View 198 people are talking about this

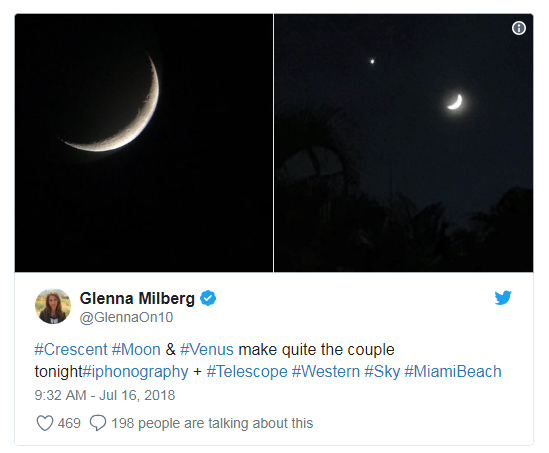(x=212, y=423)
